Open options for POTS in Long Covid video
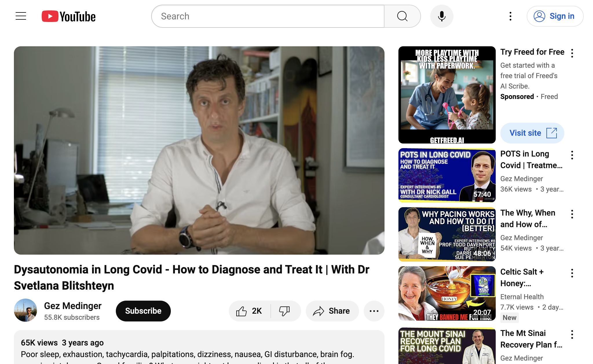The width and height of the screenshot is (593, 364). pyautogui.click(x=572, y=155)
